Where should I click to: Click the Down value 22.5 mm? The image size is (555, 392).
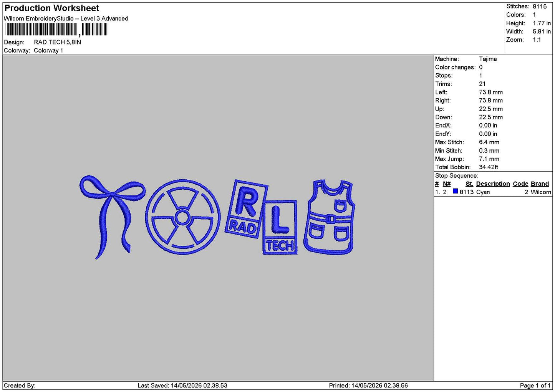(x=491, y=117)
